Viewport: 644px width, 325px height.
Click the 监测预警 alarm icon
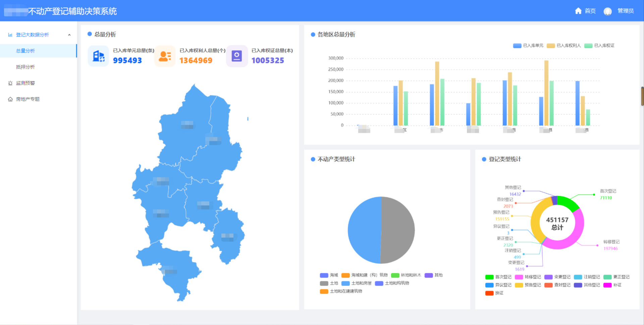pyautogui.click(x=10, y=83)
